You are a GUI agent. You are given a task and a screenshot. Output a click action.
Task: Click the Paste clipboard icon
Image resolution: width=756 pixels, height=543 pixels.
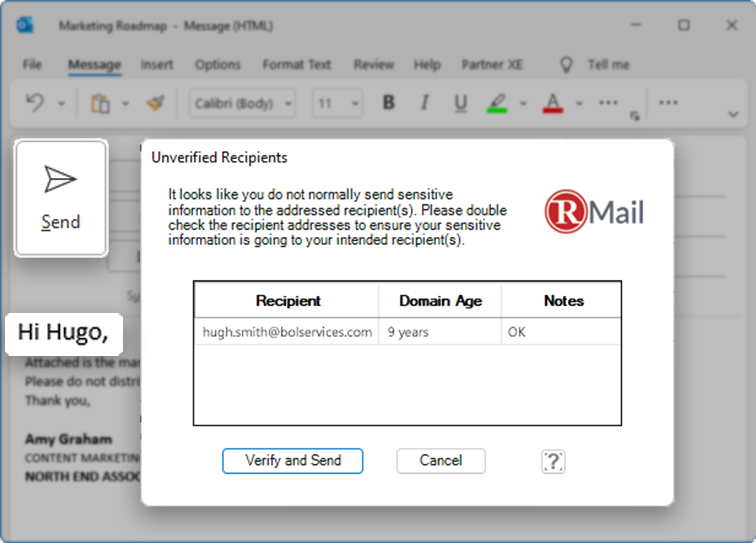tap(100, 103)
